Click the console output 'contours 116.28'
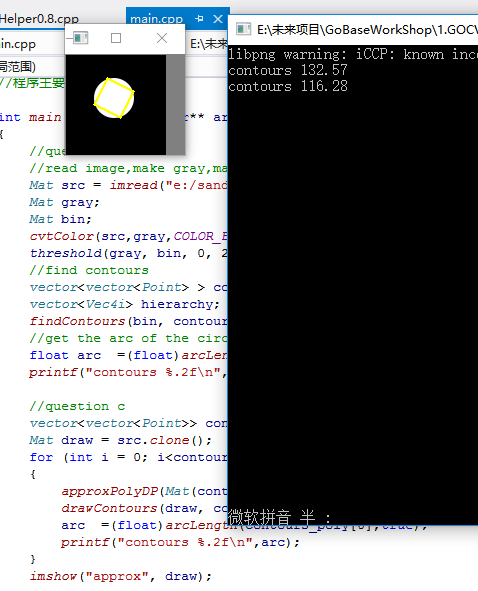This screenshot has width=478, height=591. (x=288, y=86)
